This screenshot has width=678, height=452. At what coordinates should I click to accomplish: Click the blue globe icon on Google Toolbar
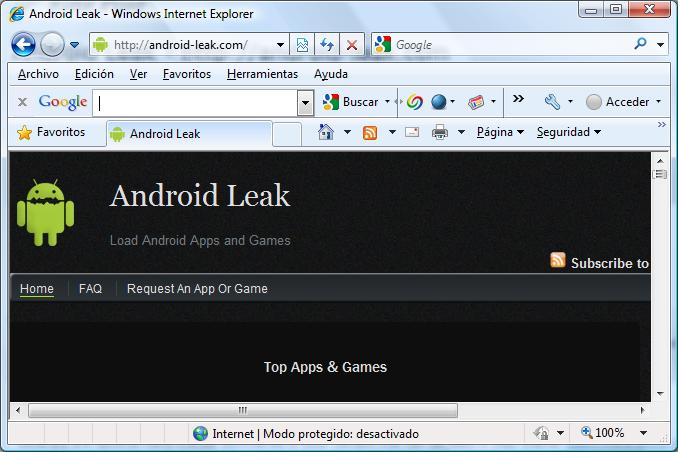point(439,102)
